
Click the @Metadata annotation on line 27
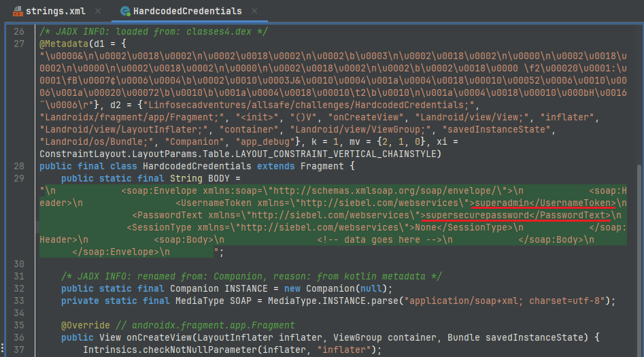64,44
